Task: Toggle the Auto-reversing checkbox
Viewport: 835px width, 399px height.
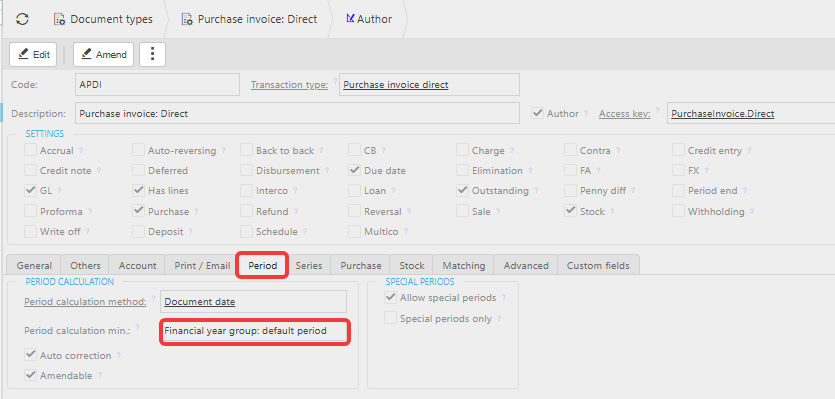Action: (138, 150)
